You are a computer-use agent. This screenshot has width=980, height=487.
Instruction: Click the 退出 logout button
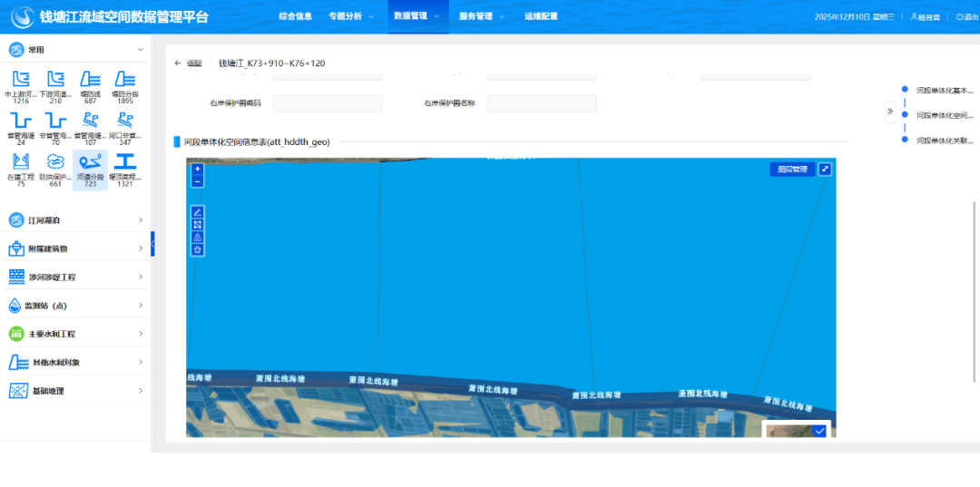[x=967, y=17]
